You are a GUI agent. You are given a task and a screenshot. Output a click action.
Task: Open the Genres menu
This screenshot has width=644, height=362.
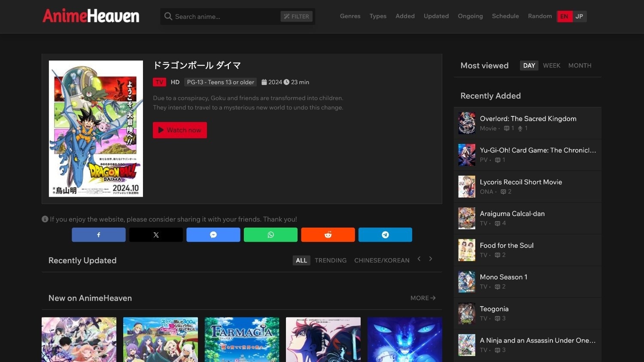coord(350,16)
